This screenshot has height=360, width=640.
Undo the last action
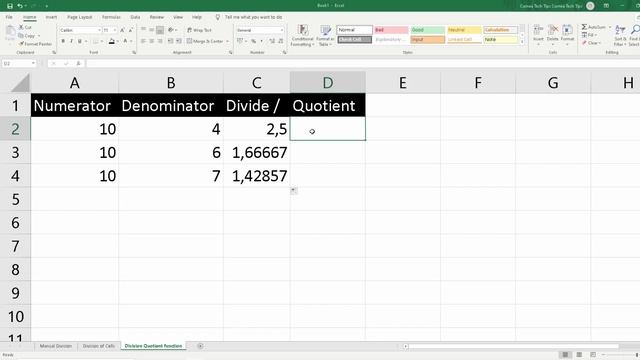tap(20, 6)
